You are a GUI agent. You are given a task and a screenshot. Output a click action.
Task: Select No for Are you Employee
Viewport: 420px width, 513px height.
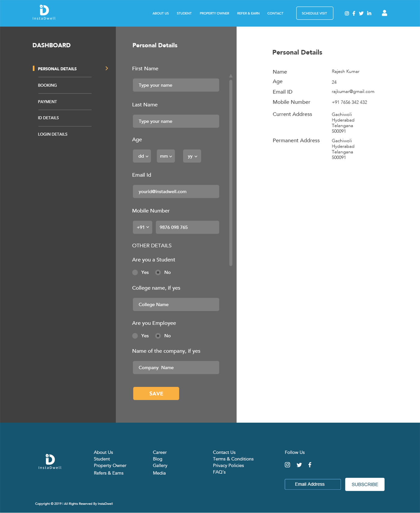pos(158,336)
